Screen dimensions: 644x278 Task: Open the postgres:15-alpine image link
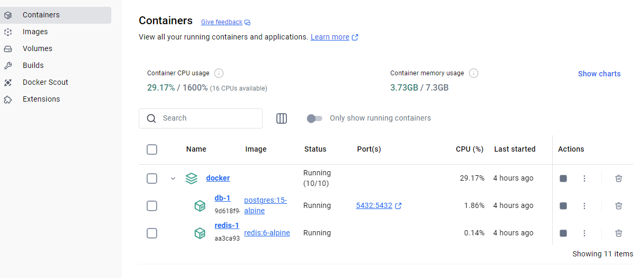[265, 205]
